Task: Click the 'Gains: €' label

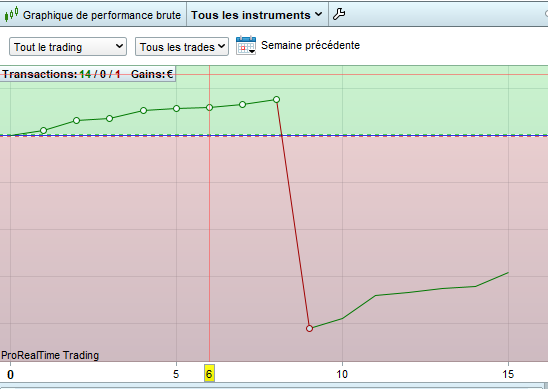Action: pyautogui.click(x=152, y=74)
